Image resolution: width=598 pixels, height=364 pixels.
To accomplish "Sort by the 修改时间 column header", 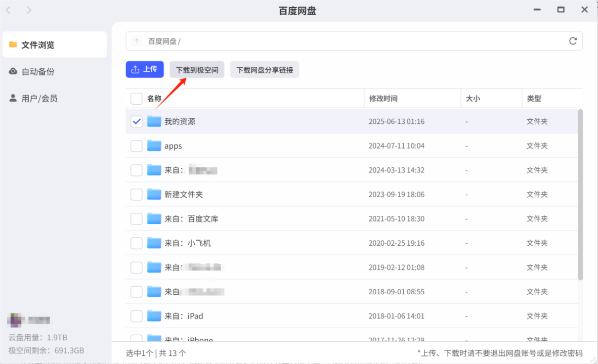I will pos(383,99).
